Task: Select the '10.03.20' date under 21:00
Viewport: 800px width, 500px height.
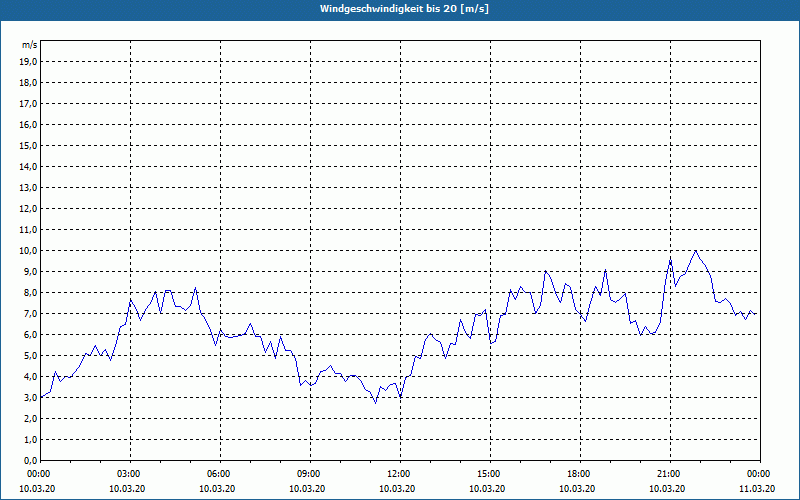Action: pos(667,488)
